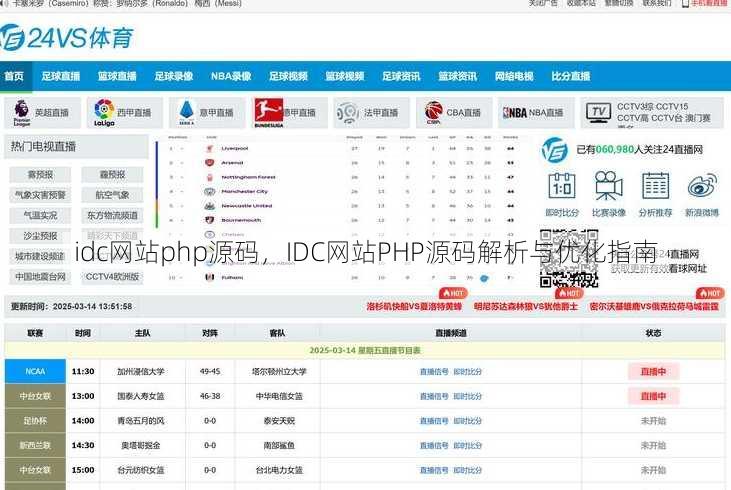The width and height of the screenshot is (731, 490).
Task: Select the 城市建设频道 channel button
Action: (x=40, y=256)
